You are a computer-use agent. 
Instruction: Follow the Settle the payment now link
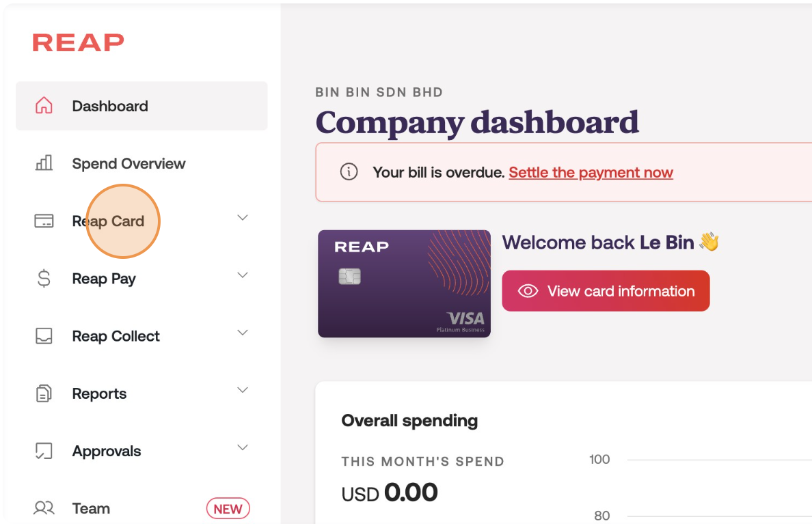tap(591, 173)
